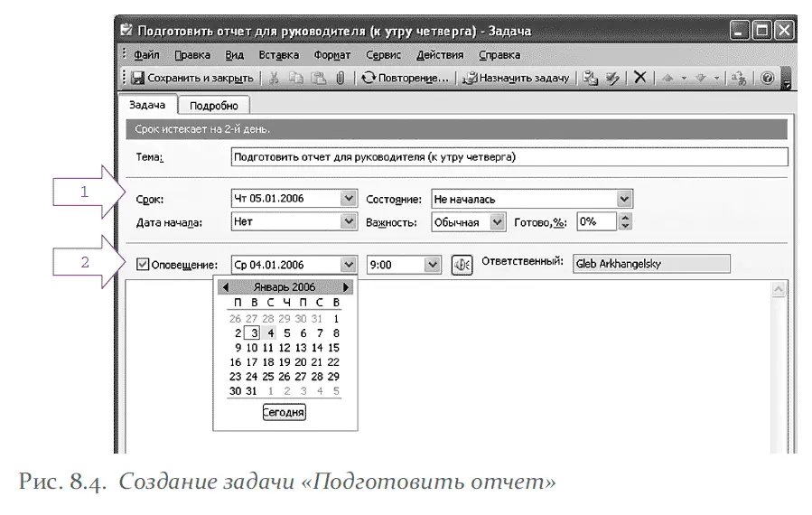
Task: Select day 15 in the calendar
Action: (x=334, y=348)
